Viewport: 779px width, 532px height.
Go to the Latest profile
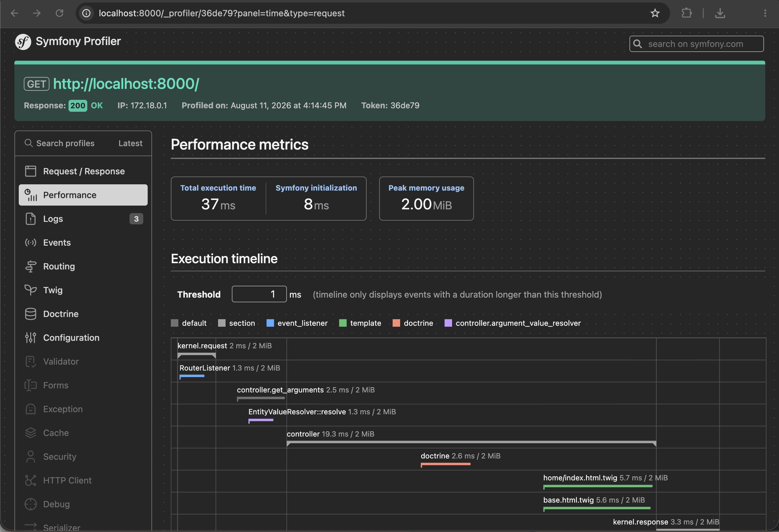click(x=130, y=143)
